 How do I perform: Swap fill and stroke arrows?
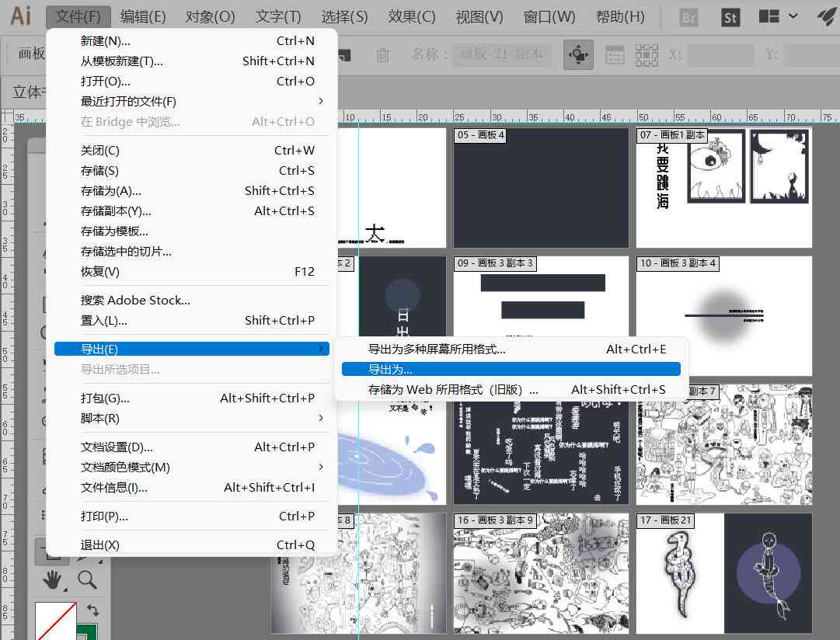92,610
